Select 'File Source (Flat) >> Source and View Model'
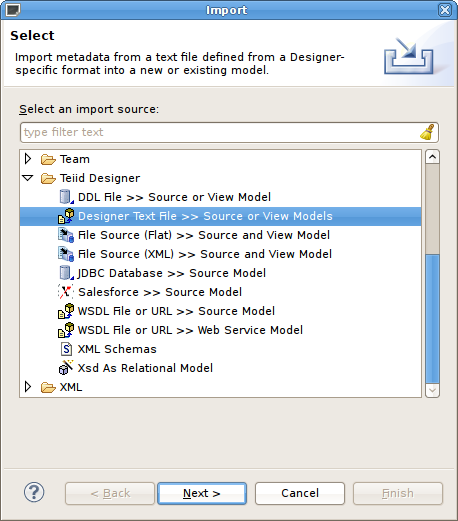The height and width of the screenshot is (521, 458). (204, 235)
